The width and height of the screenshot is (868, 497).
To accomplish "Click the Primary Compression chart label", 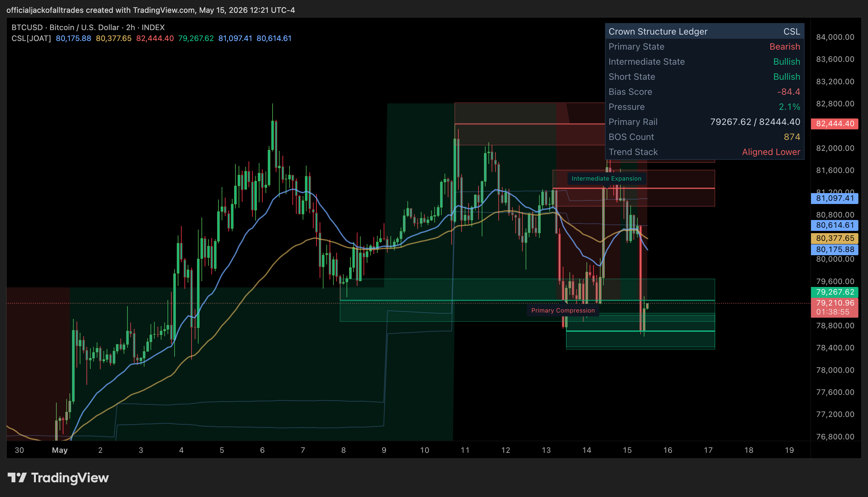I will 563,310.
